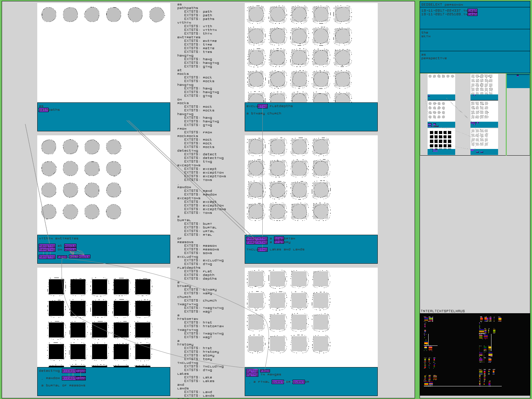Image resolution: width=532 pixels, height=399 pixels.
Task: Click purple "from" next to "dying"
Action: (265, 371)
